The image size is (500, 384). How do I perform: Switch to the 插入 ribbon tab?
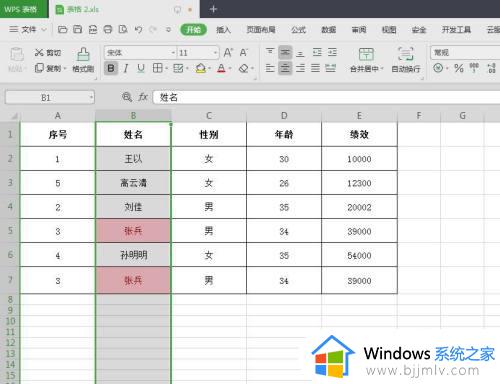point(223,30)
